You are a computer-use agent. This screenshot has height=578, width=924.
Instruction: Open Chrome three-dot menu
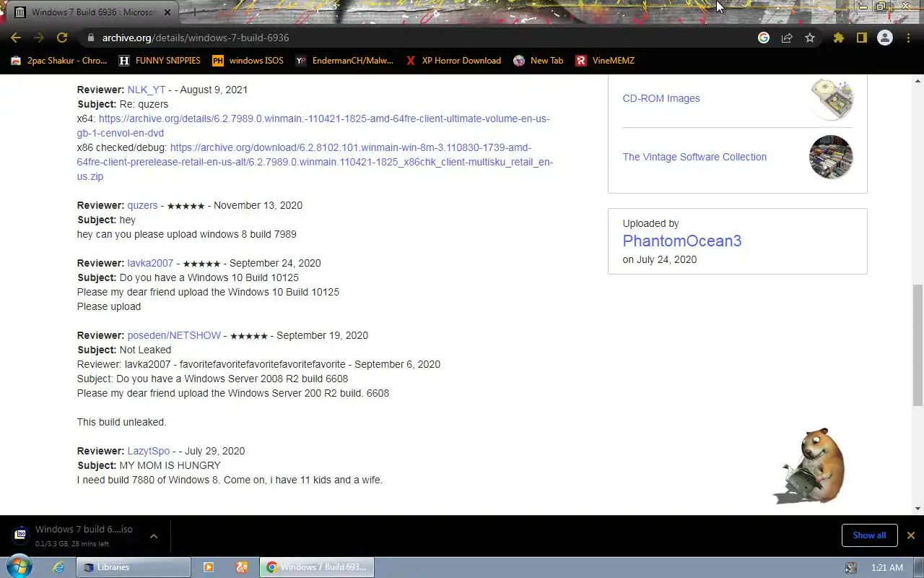pyautogui.click(x=907, y=38)
